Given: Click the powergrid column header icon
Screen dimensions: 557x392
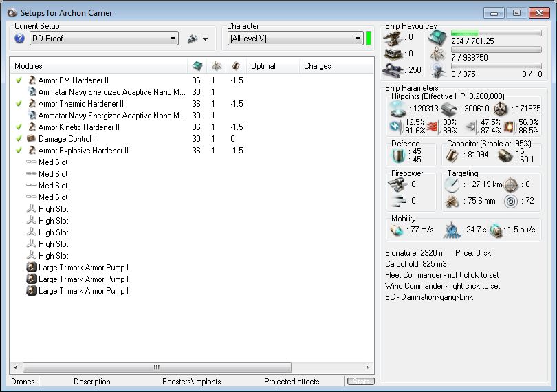Looking at the screenshot, I should (x=217, y=66).
